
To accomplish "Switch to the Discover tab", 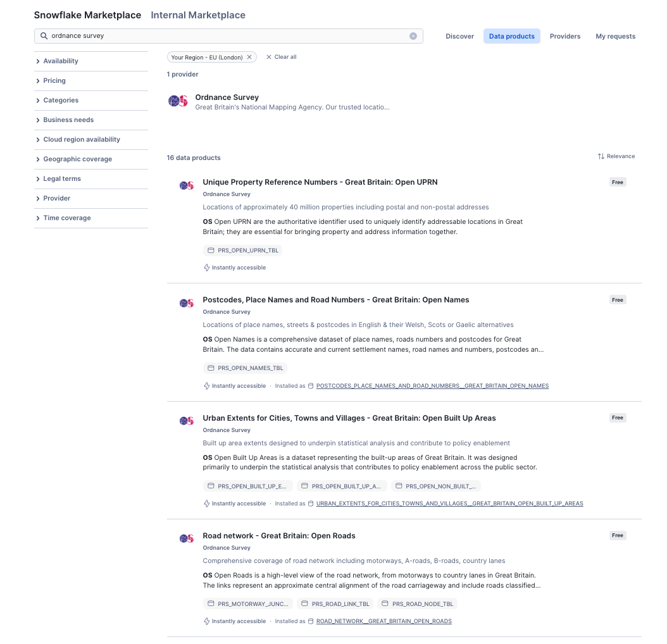I will (460, 36).
